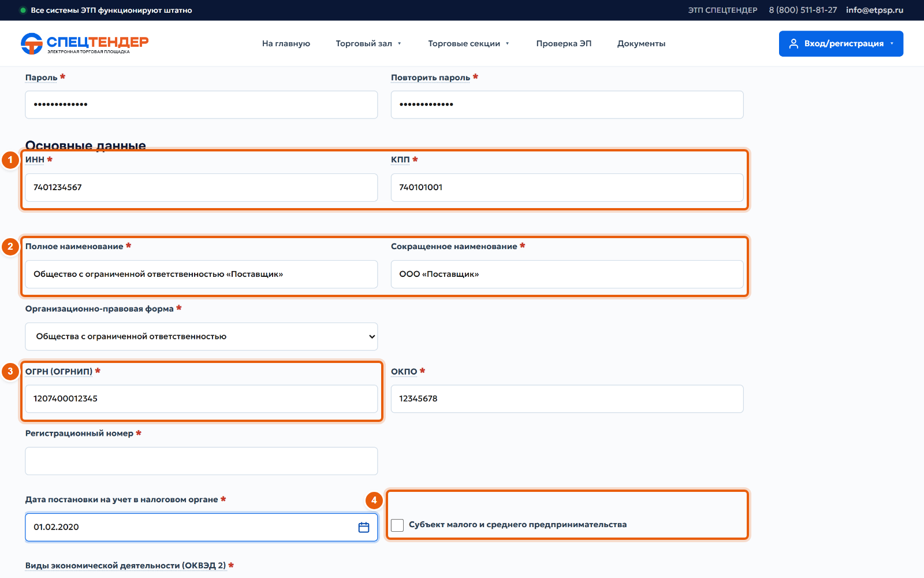
Task: Click into the КПП field
Action: coord(567,187)
